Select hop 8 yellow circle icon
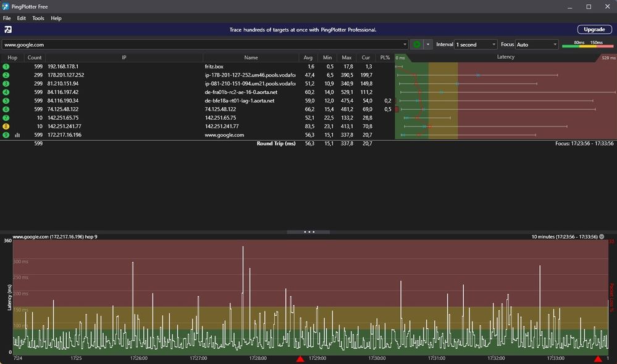This screenshot has width=617, height=364. click(x=6, y=126)
